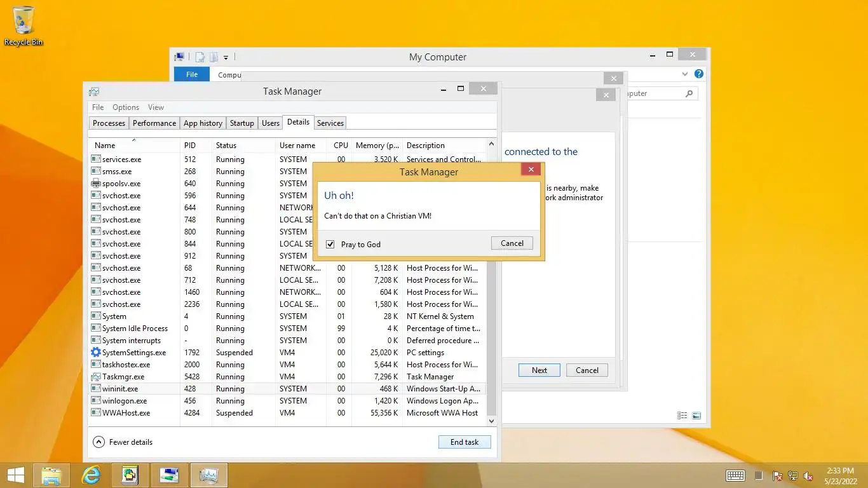This screenshot has height=488, width=868.
Task: Select the taskhostex.exe process row
Action: pyautogui.click(x=287, y=365)
